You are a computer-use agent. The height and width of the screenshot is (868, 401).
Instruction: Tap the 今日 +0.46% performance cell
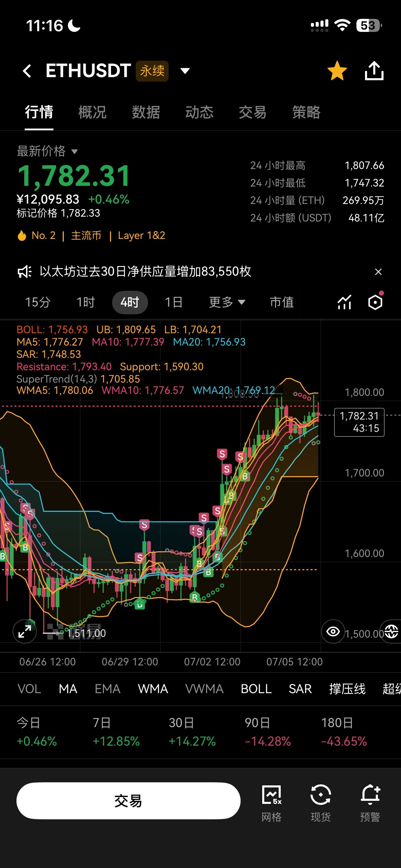coord(37,732)
